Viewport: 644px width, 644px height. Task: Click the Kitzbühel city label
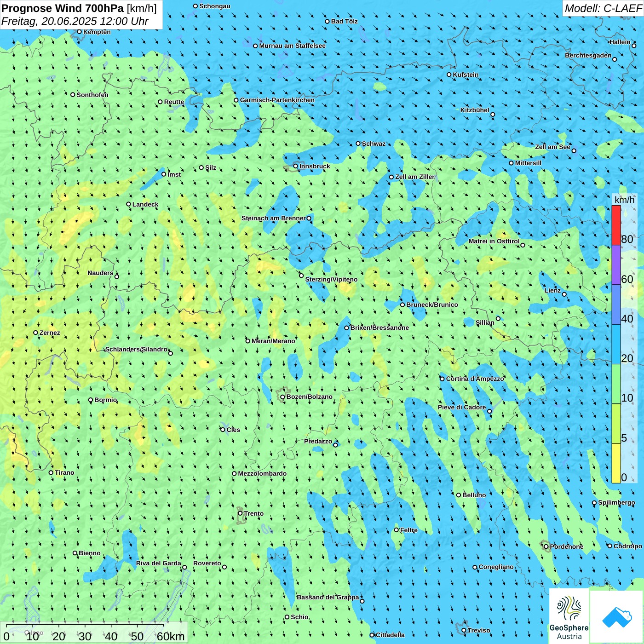pyautogui.click(x=475, y=110)
